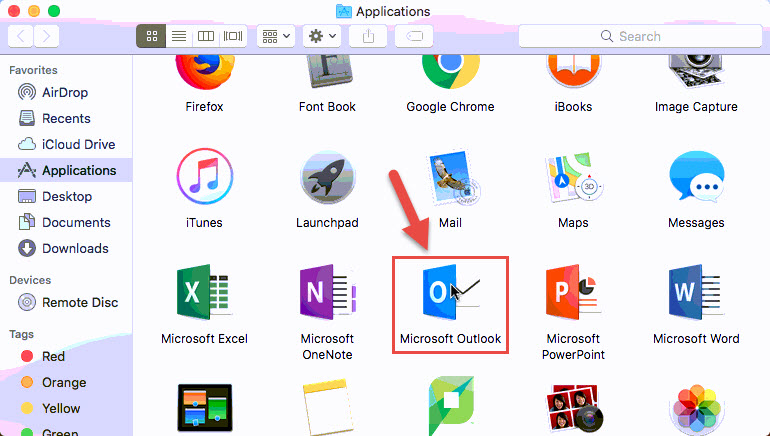Image resolution: width=770 pixels, height=436 pixels.
Task: Click the Share toolbar button
Action: point(368,36)
